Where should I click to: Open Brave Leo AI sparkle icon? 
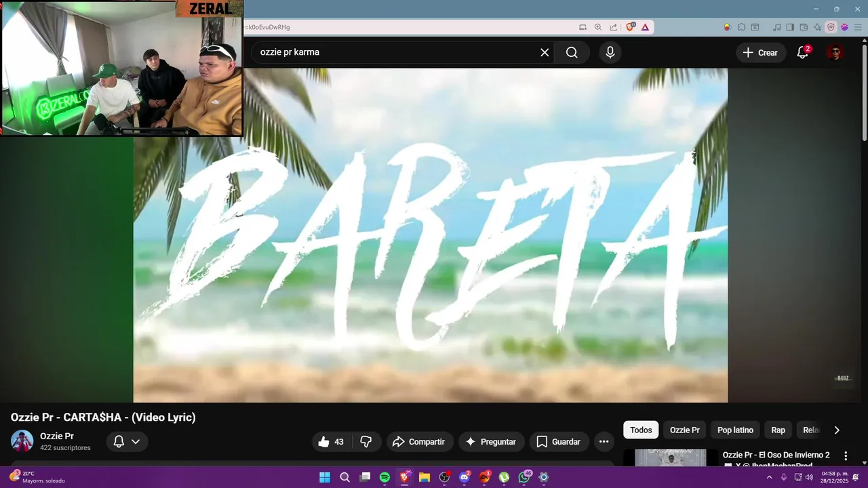coord(818,27)
